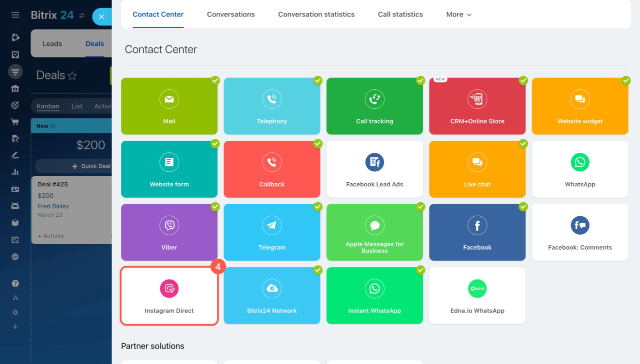
Task: Open the Instagram Direct tile
Action: 169,296
